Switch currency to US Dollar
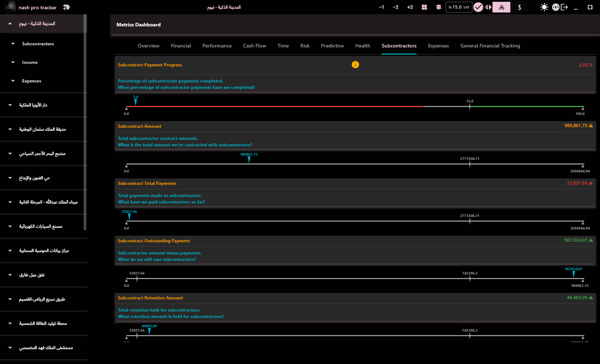The width and height of the screenshot is (600, 364). (519, 7)
